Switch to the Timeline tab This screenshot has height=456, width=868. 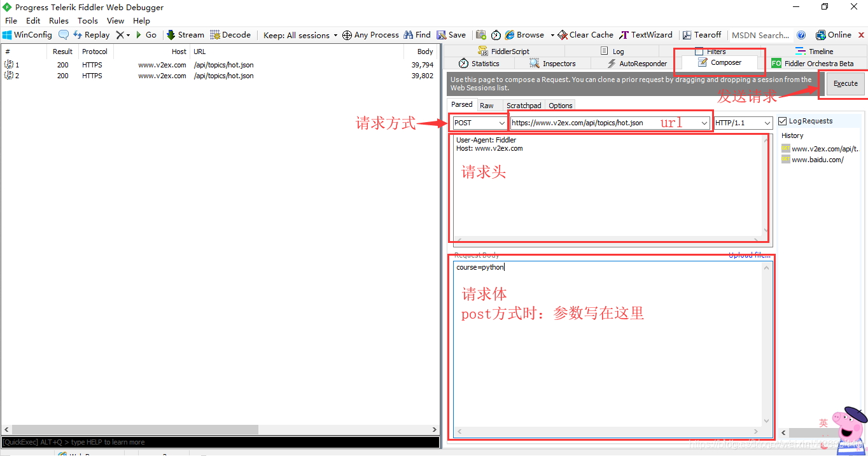(814, 52)
